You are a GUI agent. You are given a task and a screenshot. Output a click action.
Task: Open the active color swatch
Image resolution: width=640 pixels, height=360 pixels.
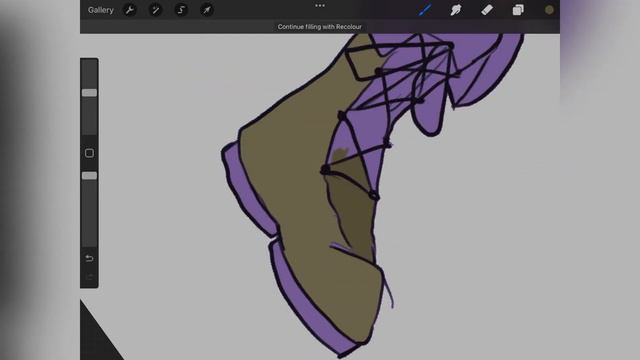549,10
